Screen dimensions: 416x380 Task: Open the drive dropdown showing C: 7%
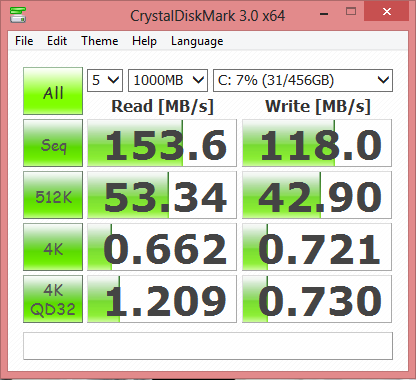click(303, 80)
